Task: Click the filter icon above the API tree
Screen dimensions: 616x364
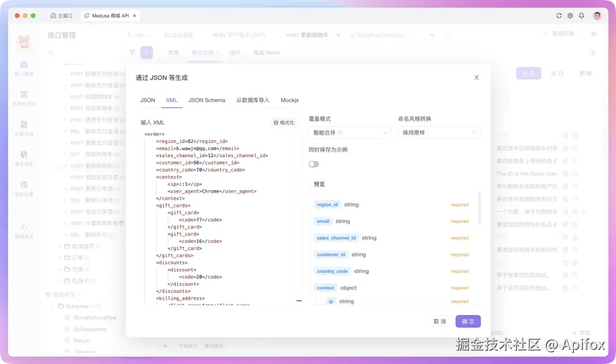Action: click(x=132, y=52)
